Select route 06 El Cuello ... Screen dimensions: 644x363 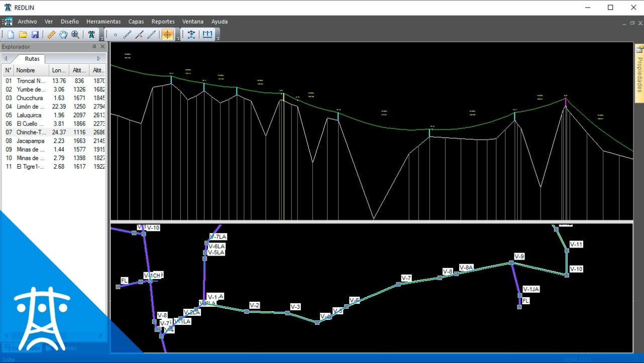[54, 124]
